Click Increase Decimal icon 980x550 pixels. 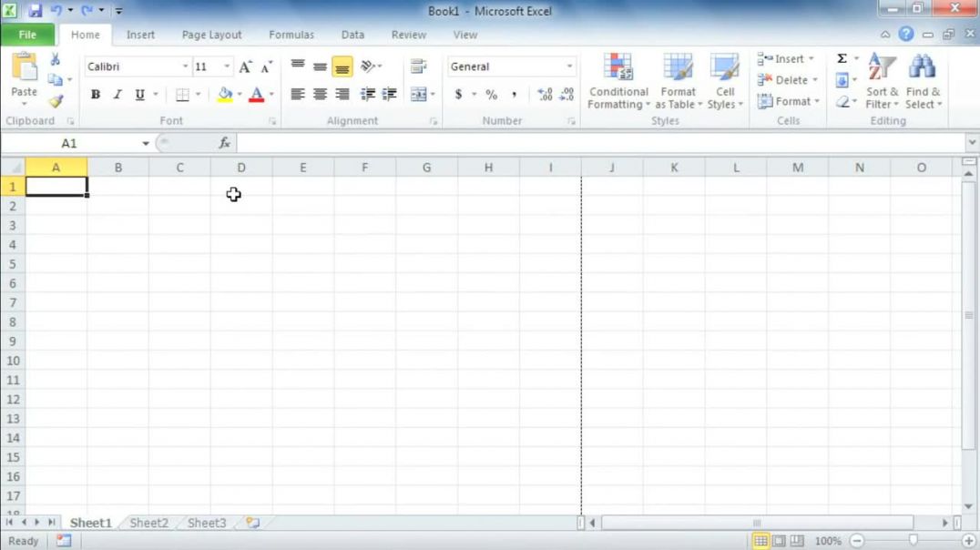pyautogui.click(x=545, y=95)
